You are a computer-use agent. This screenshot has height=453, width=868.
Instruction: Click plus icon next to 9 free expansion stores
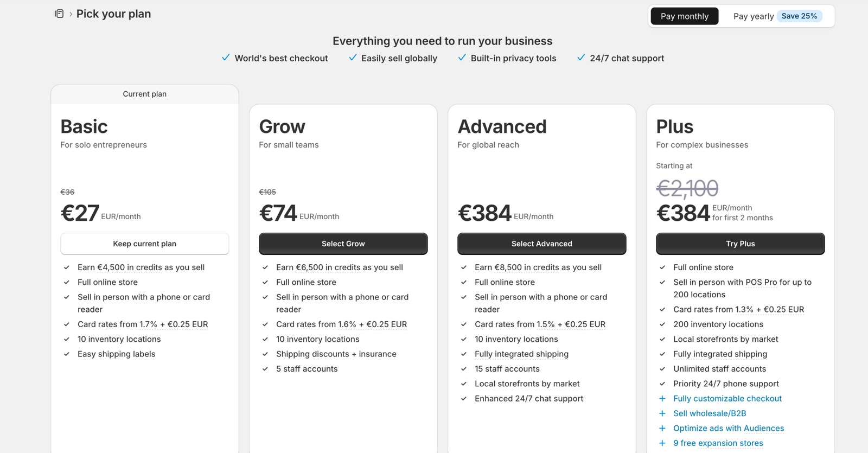[662, 443]
